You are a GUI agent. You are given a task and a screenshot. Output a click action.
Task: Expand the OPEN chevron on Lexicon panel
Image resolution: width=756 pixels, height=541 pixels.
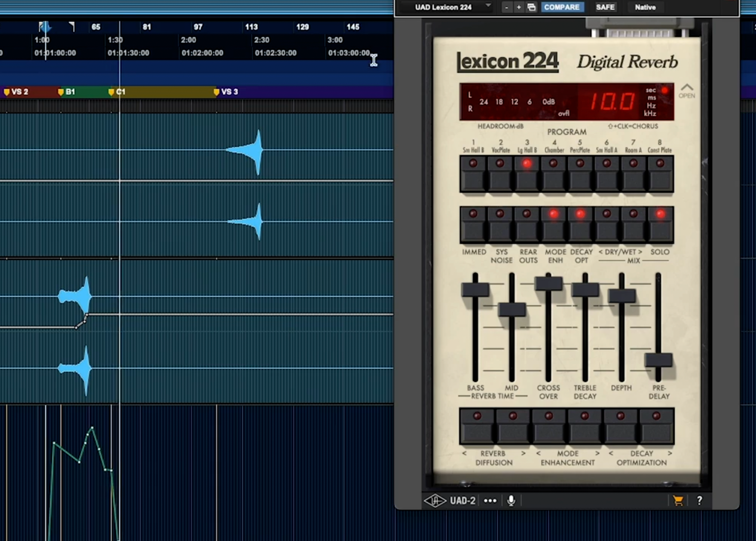click(687, 91)
